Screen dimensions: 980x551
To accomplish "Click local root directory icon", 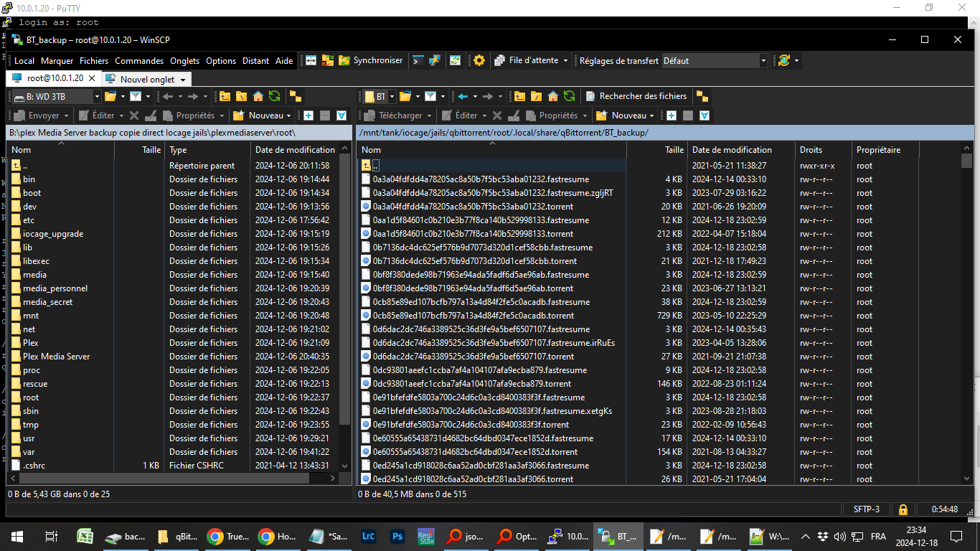I will [x=242, y=96].
